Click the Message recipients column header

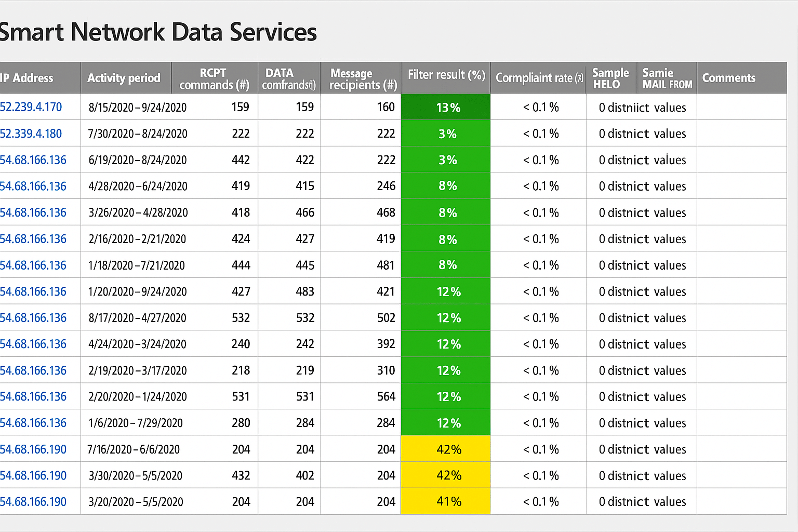pos(361,78)
